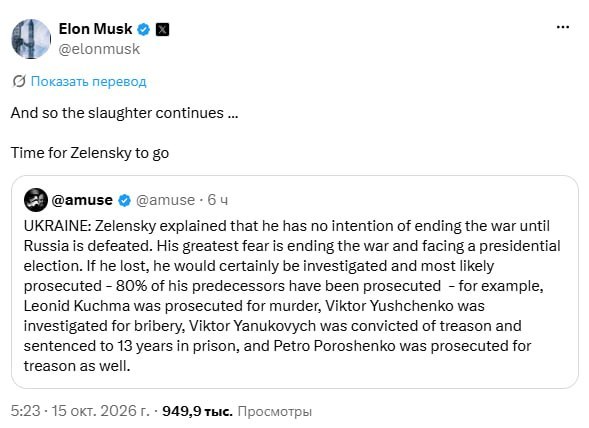Click the verified badge next to @amuse

pos(124,200)
